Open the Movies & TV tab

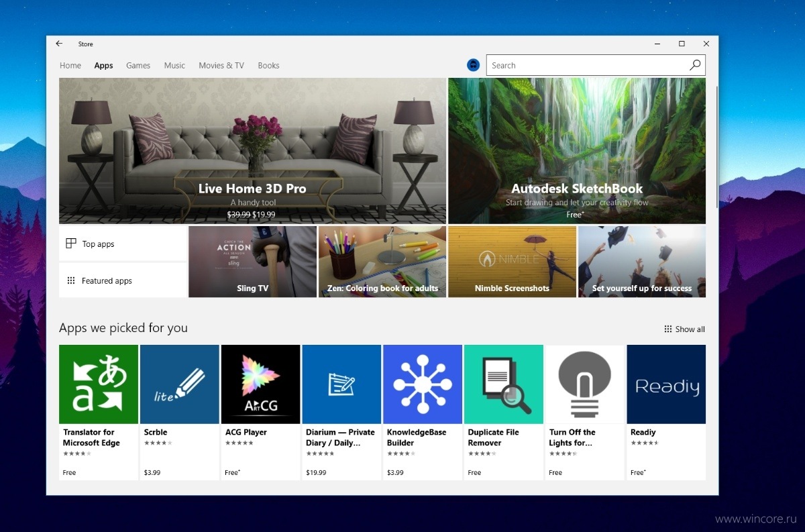(221, 66)
